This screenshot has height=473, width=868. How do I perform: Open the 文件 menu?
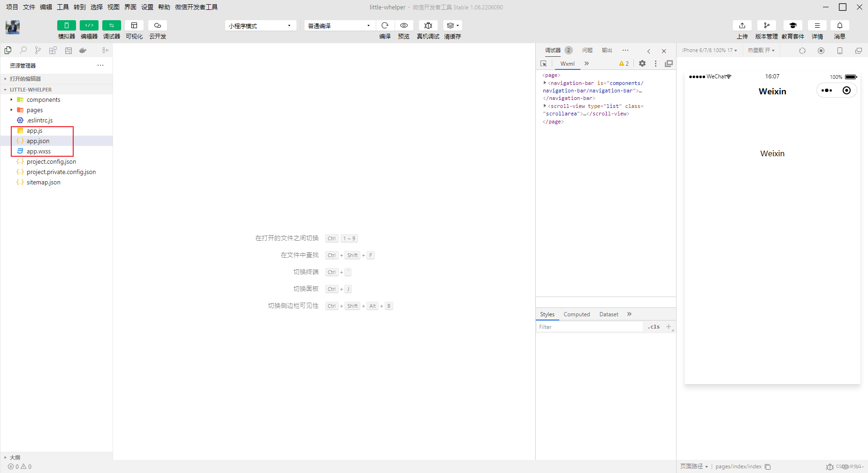click(29, 7)
